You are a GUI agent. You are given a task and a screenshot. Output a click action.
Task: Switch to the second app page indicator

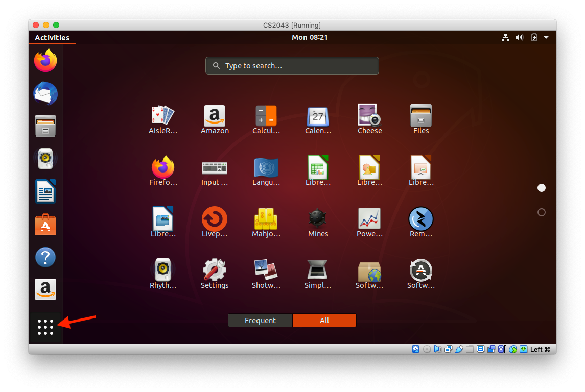click(x=542, y=212)
